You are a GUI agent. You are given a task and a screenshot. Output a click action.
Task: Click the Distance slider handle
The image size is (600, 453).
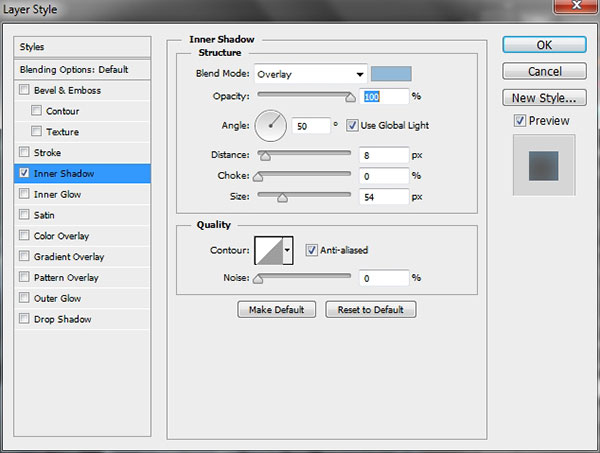tap(265, 156)
